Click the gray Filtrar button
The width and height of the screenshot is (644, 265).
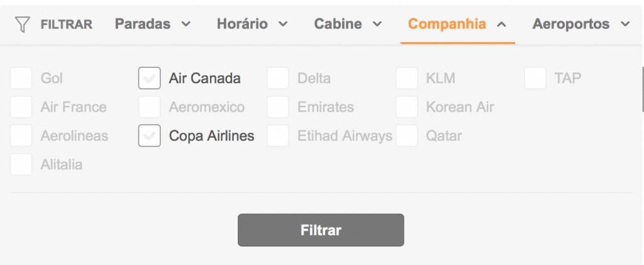(321, 230)
